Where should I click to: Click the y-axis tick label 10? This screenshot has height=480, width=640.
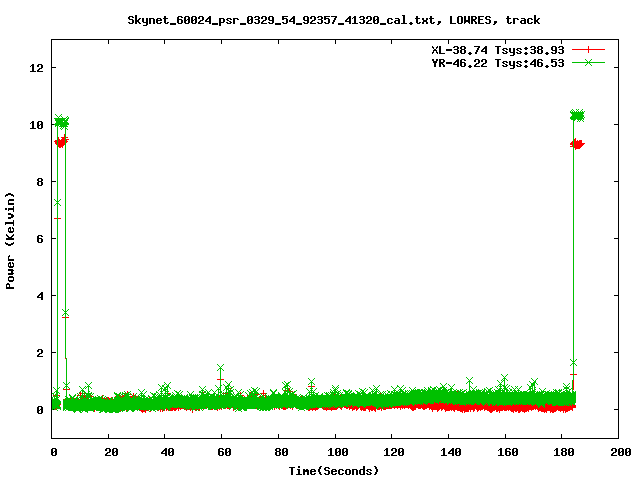coord(36,125)
